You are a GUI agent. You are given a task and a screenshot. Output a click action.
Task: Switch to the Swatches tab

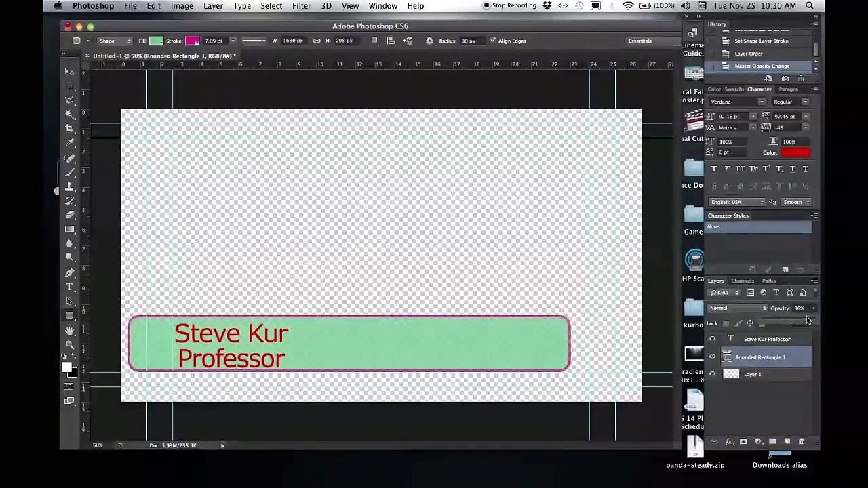click(x=734, y=89)
